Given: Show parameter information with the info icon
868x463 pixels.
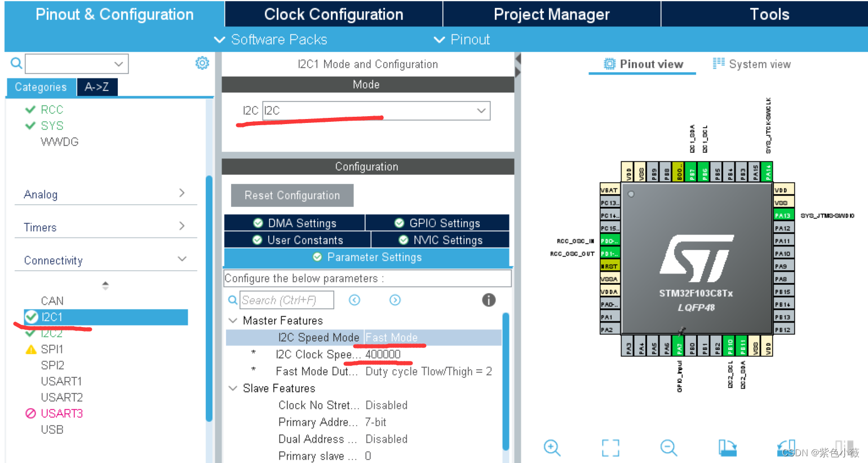Looking at the screenshot, I should coord(489,300).
